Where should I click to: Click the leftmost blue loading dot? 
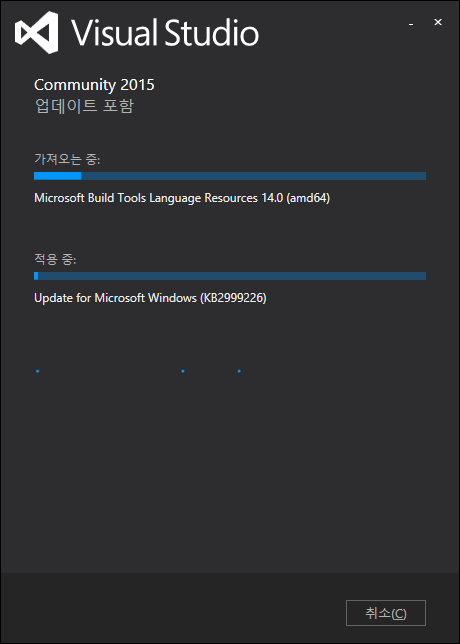[x=37, y=371]
